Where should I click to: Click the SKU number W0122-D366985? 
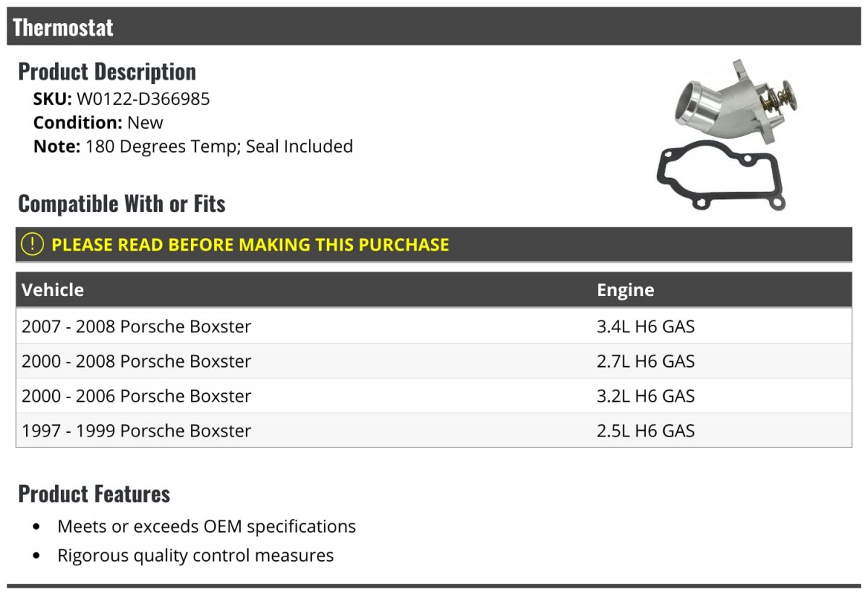pyautogui.click(x=143, y=98)
